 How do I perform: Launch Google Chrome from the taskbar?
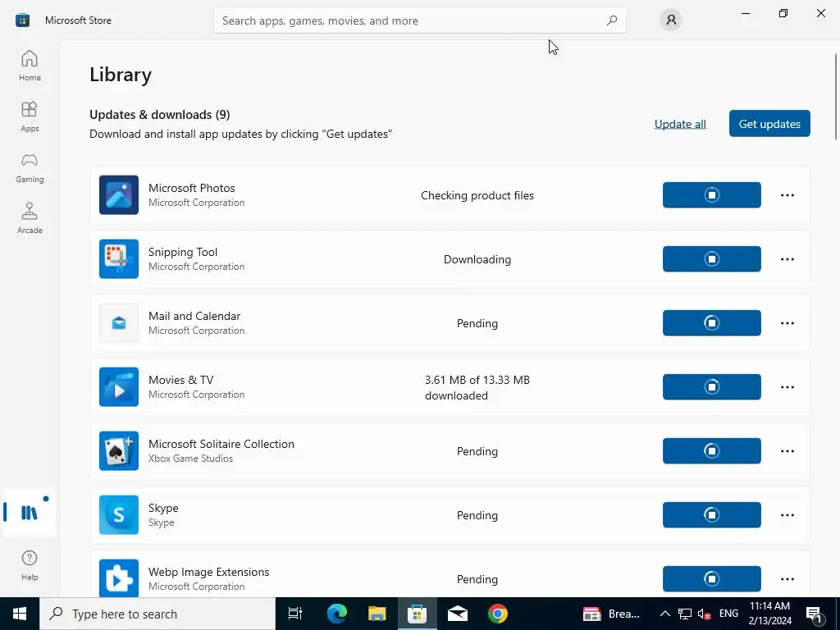498,614
